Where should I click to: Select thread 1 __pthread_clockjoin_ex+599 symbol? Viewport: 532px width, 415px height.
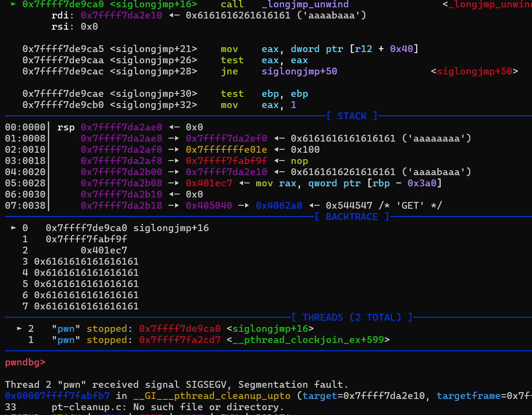[x=308, y=340]
